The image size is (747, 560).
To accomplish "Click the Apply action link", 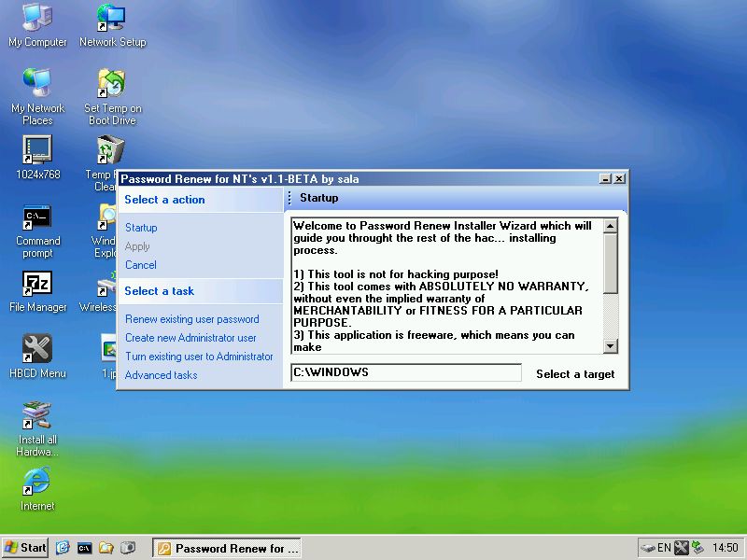I will 137,246.
